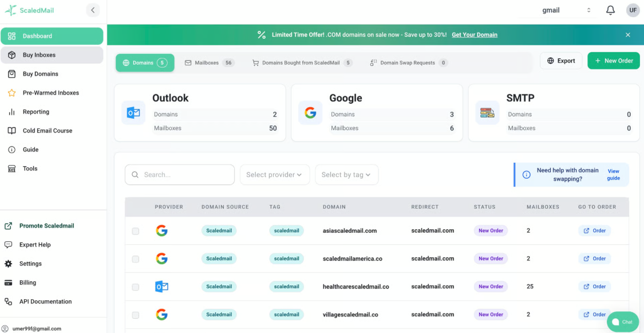Click Google icon in scaledmailamerica.co row
644x333 pixels.
tap(162, 258)
